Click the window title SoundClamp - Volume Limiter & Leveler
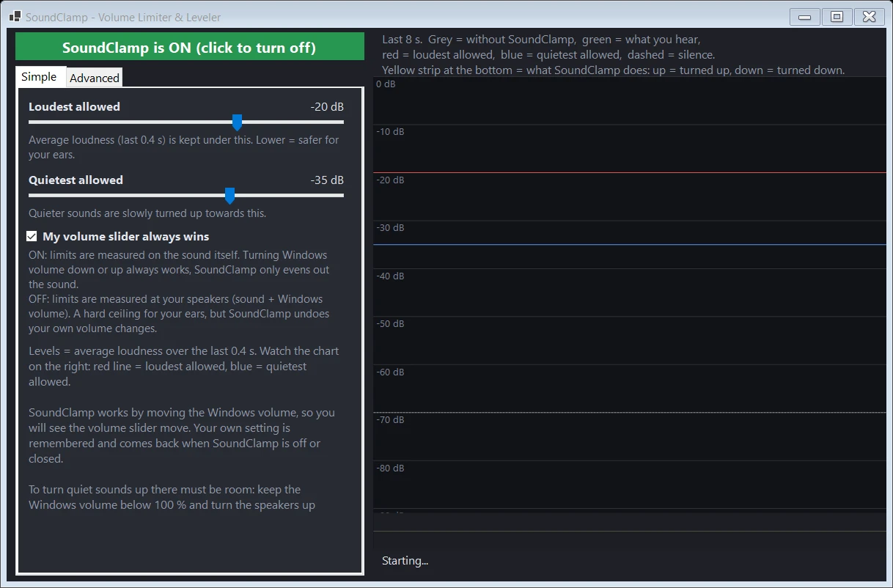The width and height of the screenshot is (893, 588). pyautogui.click(x=123, y=17)
